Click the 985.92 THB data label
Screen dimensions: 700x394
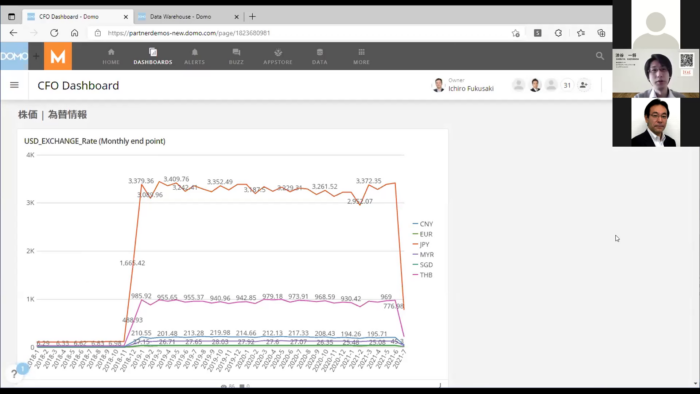click(x=141, y=296)
